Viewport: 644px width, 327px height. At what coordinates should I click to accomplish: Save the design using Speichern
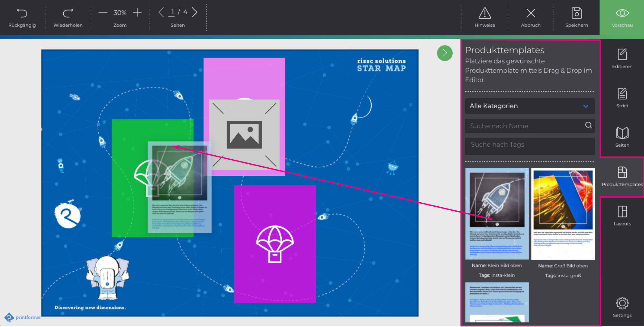pos(576,13)
